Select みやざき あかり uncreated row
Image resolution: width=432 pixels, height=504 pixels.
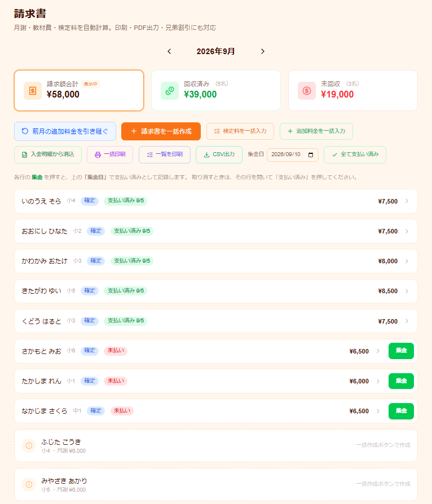(216, 484)
